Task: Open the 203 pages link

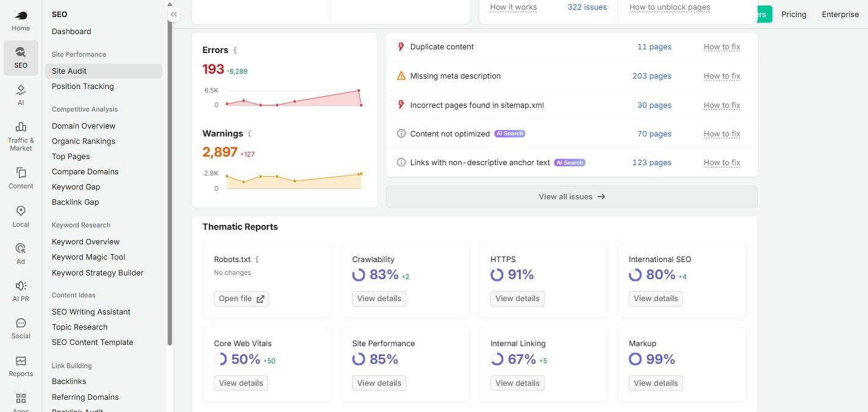Action: click(x=652, y=76)
